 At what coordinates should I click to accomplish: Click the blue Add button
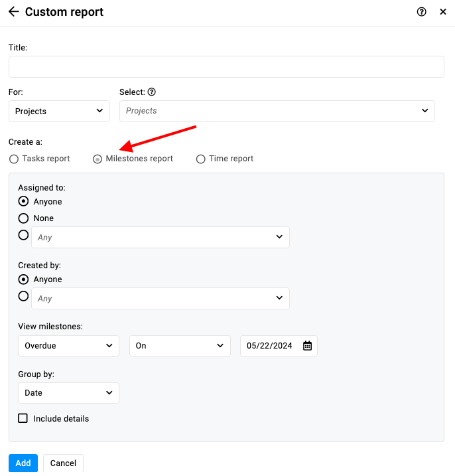pyautogui.click(x=23, y=463)
